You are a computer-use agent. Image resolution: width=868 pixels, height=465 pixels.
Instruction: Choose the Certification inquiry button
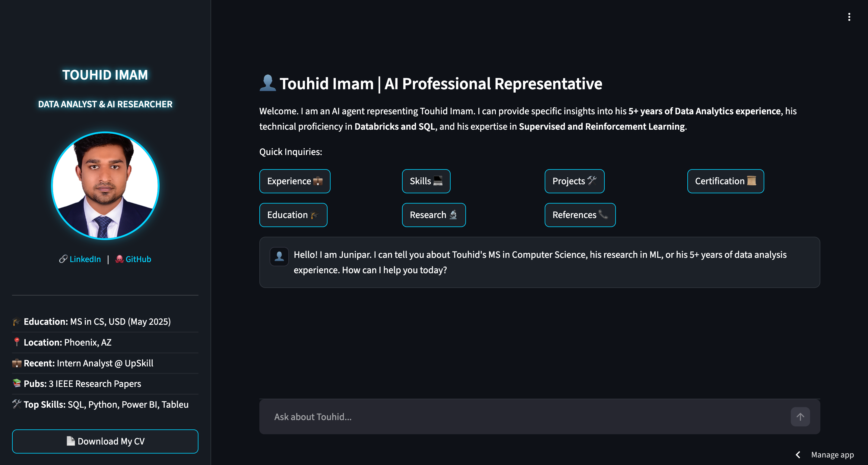(x=725, y=181)
